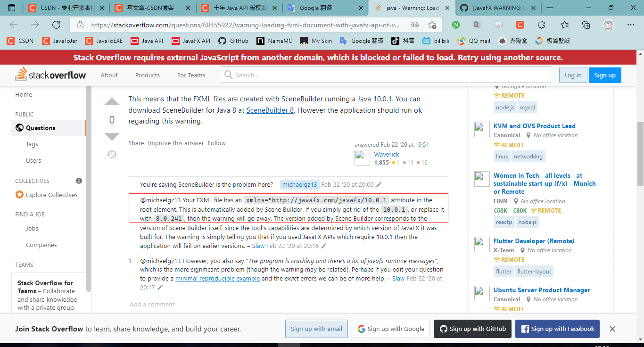Open the browser extensions puzzle icon
The width and height of the screenshot is (644, 347).
click(541, 24)
